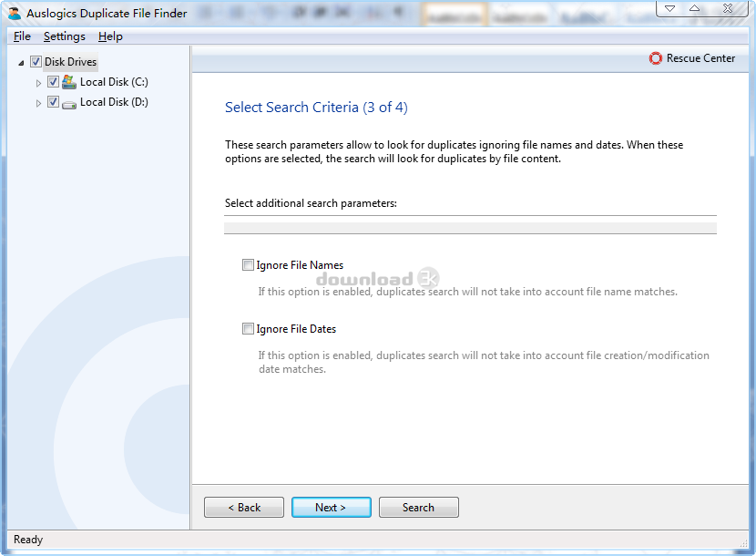Start the scan with Search button

tap(418, 508)
